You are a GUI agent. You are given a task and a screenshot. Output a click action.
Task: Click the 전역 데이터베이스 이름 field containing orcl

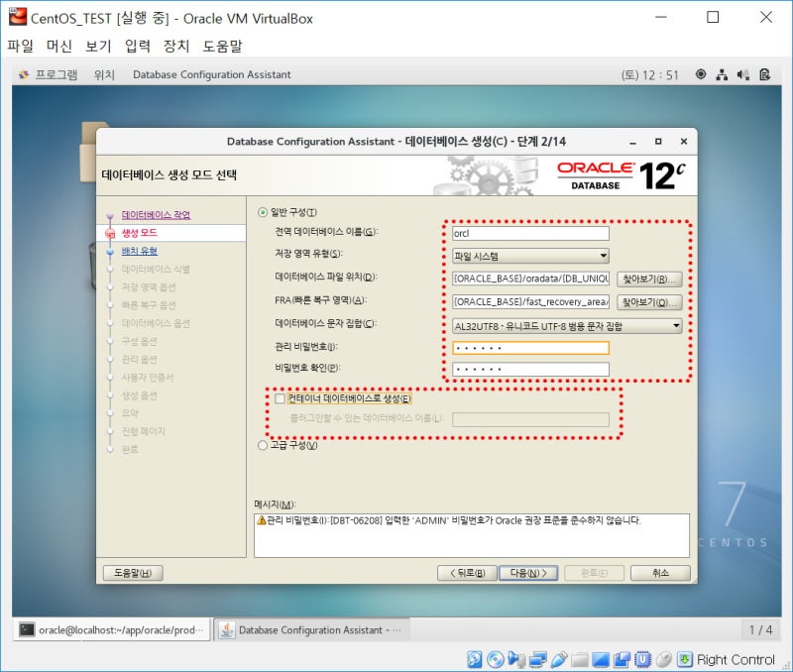coord(530,233)
